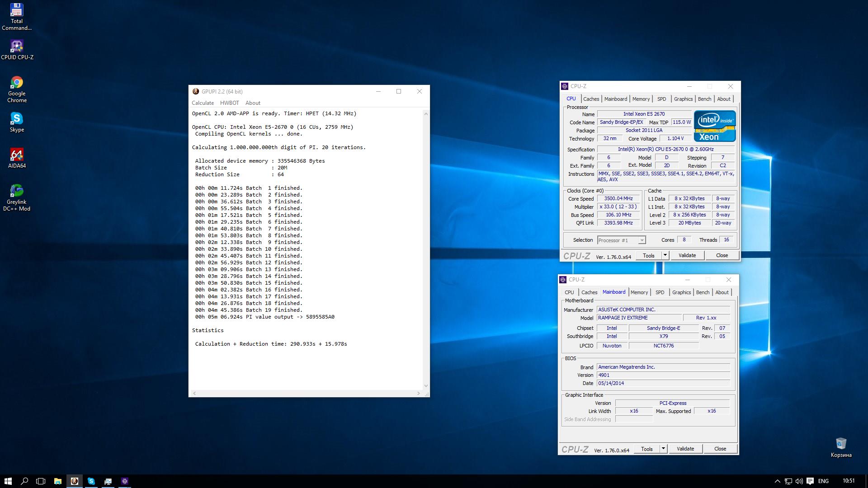Open the Recycle Bin (Корзина) icon
Screen dimensions: 868x488
[x=841, y=447]
